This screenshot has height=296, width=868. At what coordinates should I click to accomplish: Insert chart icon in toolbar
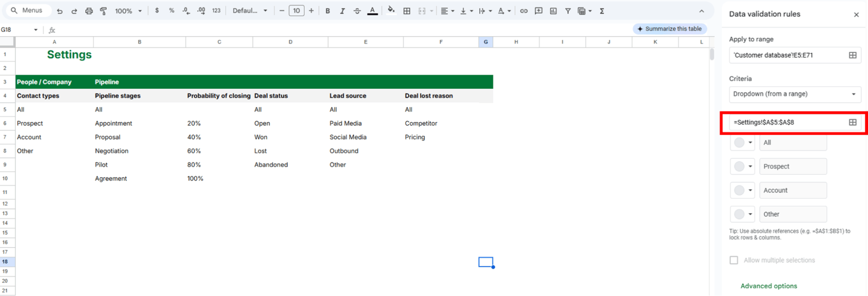point(553,11)
